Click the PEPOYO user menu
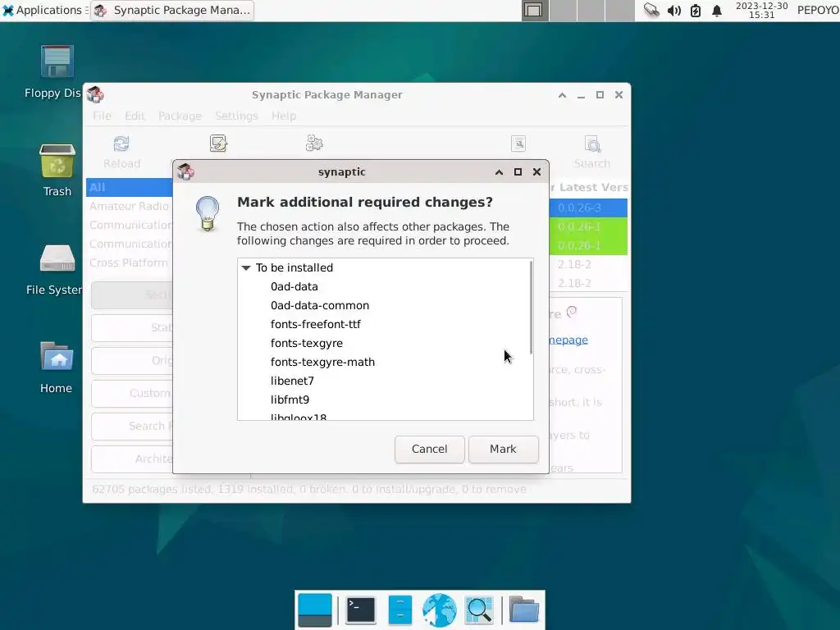 coord(818,10)
